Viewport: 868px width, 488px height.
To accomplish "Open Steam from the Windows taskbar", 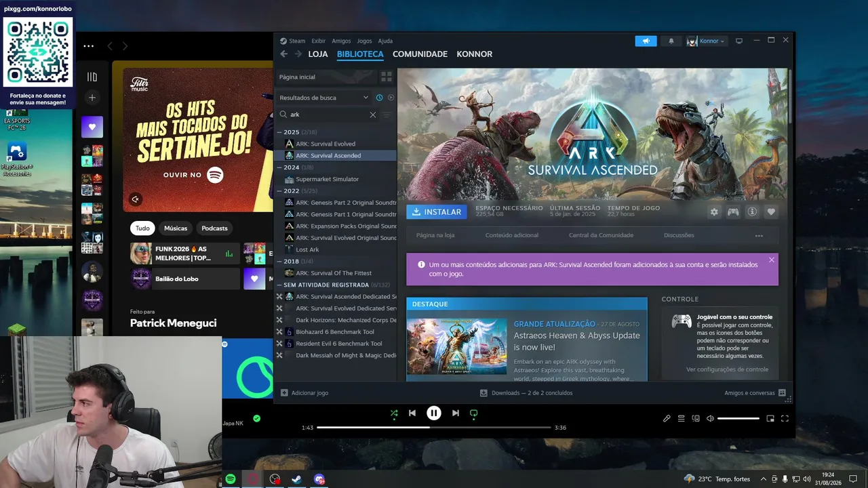I will 297,479.
